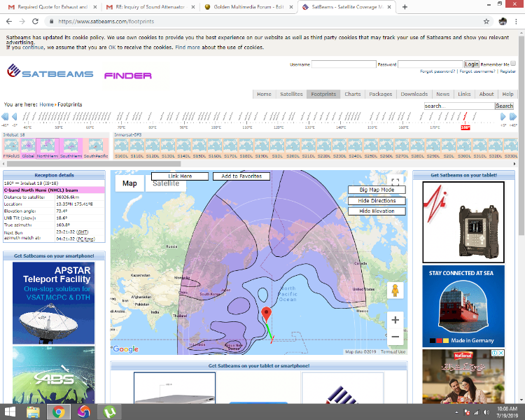The height and width of the screenshot is (420, 525).
Task: Switch the map to Map view
Action: coord(129,183)
